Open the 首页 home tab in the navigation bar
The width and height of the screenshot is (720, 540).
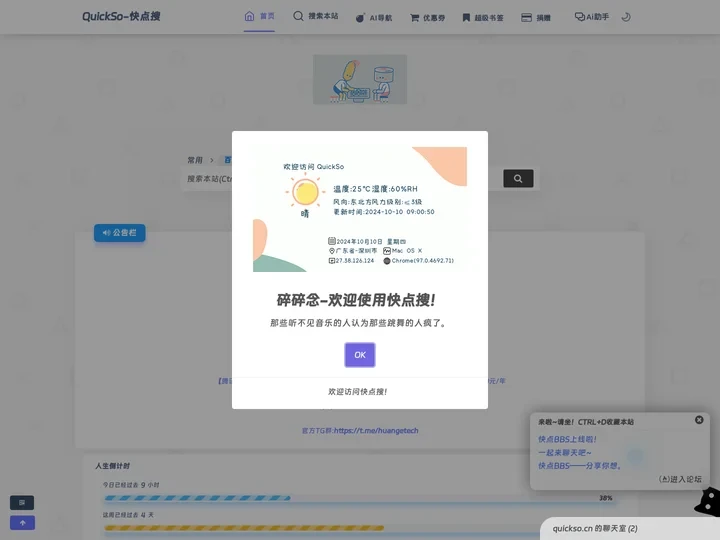[259, 17]
